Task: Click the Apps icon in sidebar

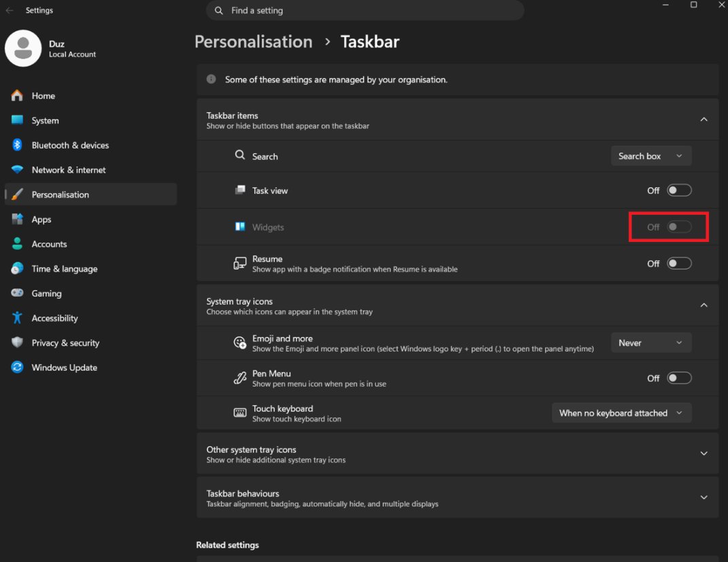Action: tap(17, 219)
